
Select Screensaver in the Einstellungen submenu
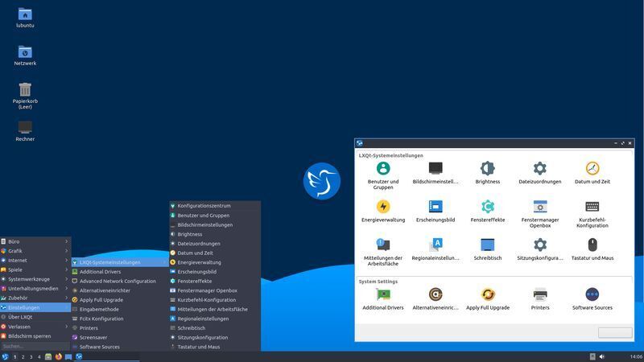click(x=93, y=337)
